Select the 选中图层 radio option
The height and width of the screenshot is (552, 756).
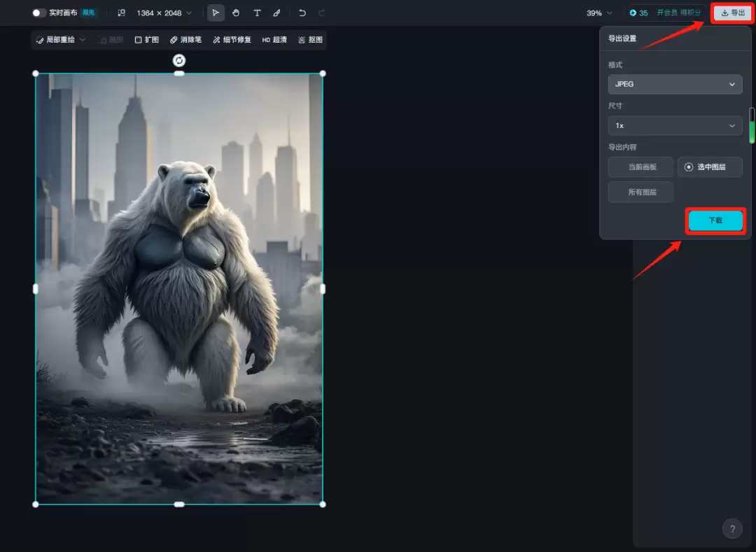pos(710,167)
